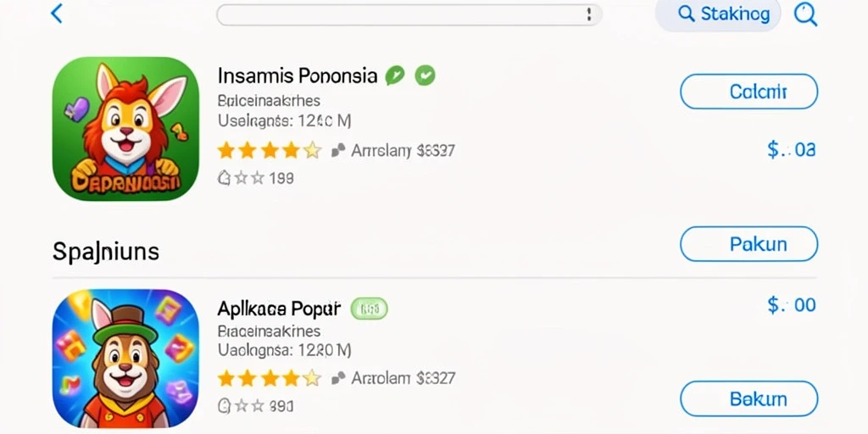
Task: Focus the top search input field
Action: (409, 15)
